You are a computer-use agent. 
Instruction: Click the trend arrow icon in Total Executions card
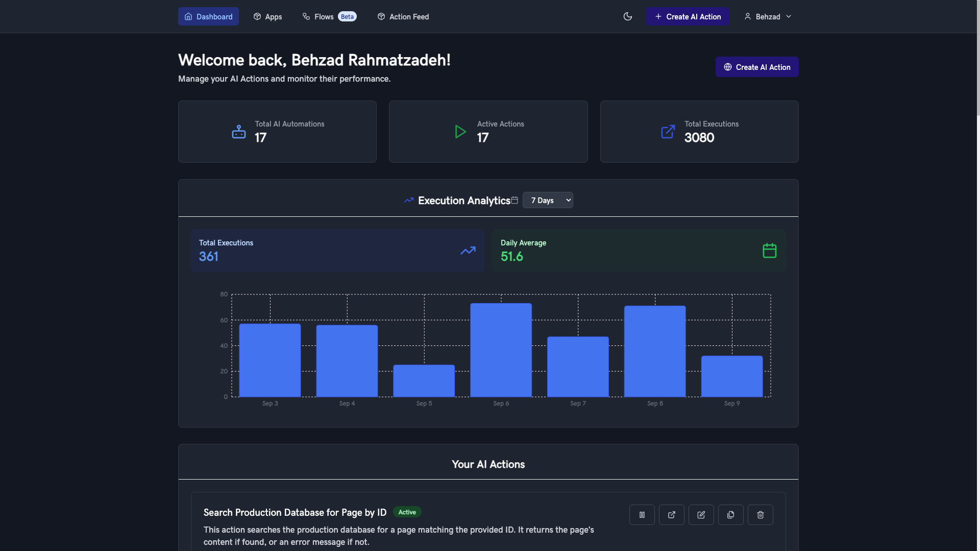[468, 251]
